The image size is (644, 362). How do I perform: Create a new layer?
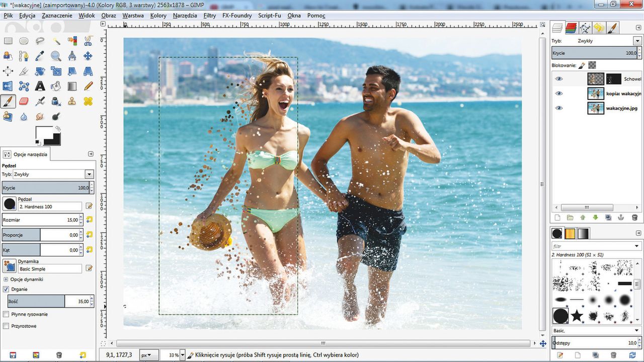pyautogui.click(x=557, y=217)
